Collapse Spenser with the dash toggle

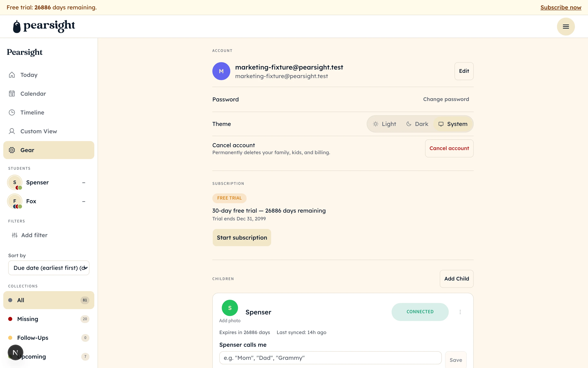pyautogui.click(x=84, y=183)
